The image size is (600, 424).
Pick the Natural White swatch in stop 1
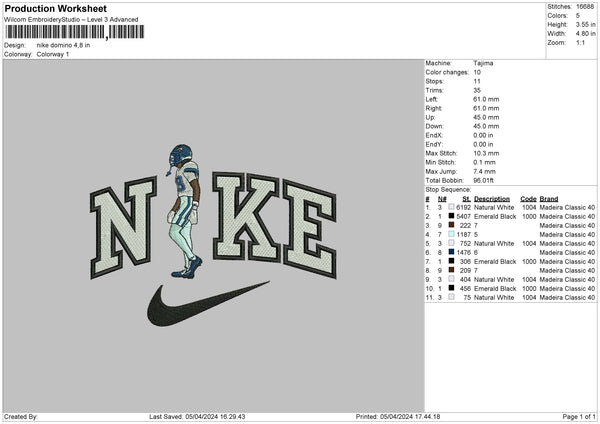click(x=452, y=207)
